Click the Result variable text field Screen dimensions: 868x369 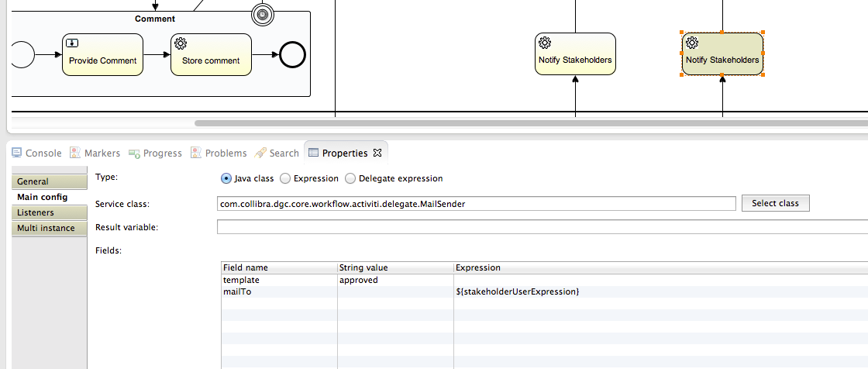click(x=542, y=227)
